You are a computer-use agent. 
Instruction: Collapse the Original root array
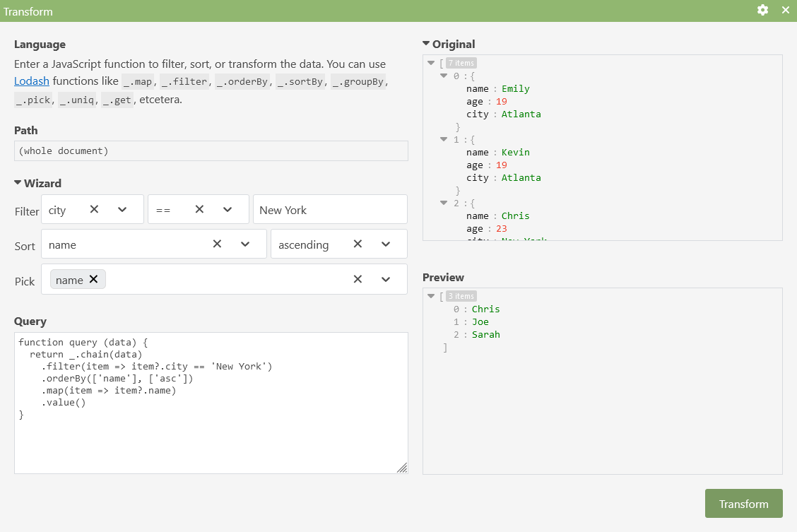click(x=431, y=63)
